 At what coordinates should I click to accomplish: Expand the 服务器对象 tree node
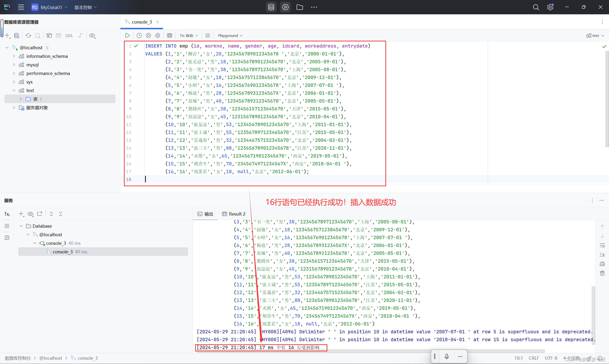pos(14,108)
